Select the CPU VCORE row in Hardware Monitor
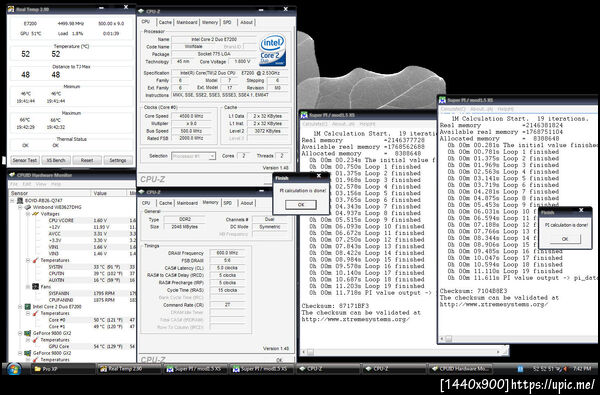600x395 pixels. [x=73, y=220]
